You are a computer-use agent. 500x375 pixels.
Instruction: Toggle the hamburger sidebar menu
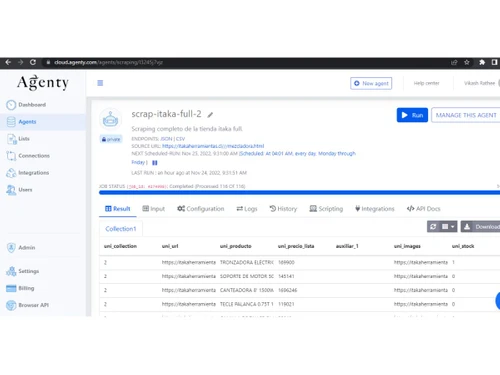[100, 83]
